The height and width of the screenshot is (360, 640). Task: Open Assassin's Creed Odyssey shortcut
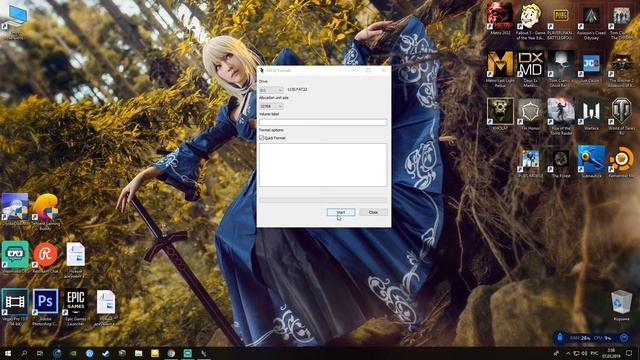591,21
